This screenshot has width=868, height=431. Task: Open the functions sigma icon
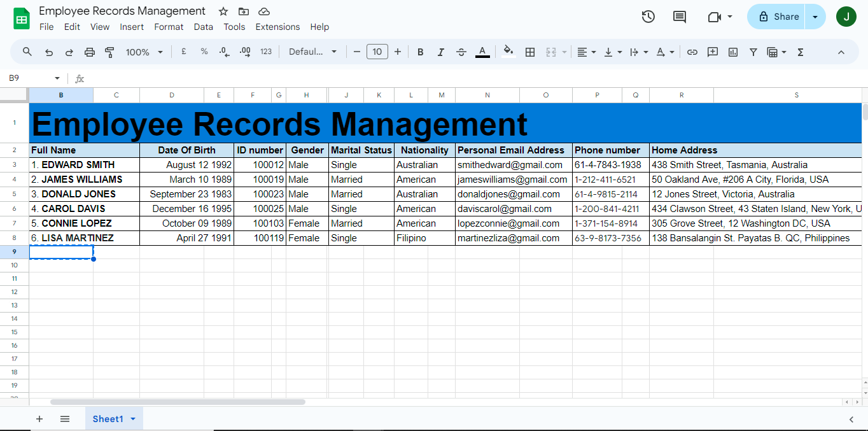[x=801, y=52]
